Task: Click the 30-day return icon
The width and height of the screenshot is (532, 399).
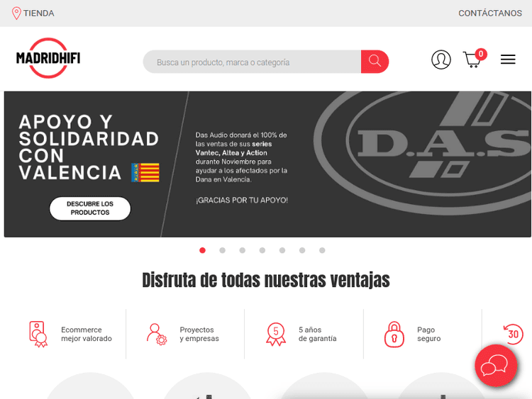Action: [x=513, y=334]
